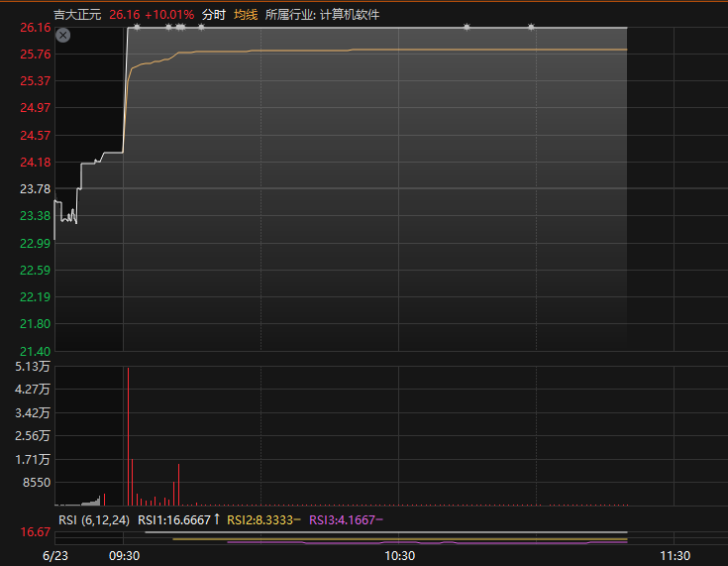This screenshot has height=566, width=728.
Task: Select the yellow RSI2:8.3333 indicator label
Action: pyautogui.click(x=260, y=520)
